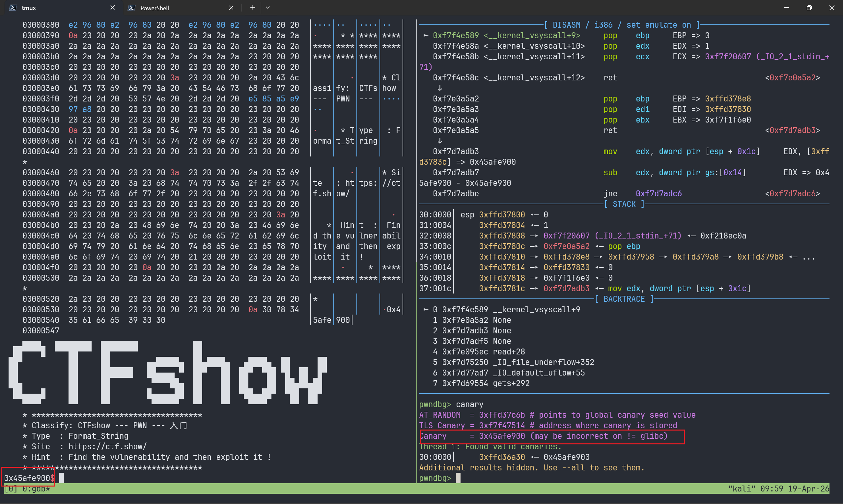The height and width of the screenshot is (504, 843).
Task: Close the tmux tab
Action: (x=113, y=8)
